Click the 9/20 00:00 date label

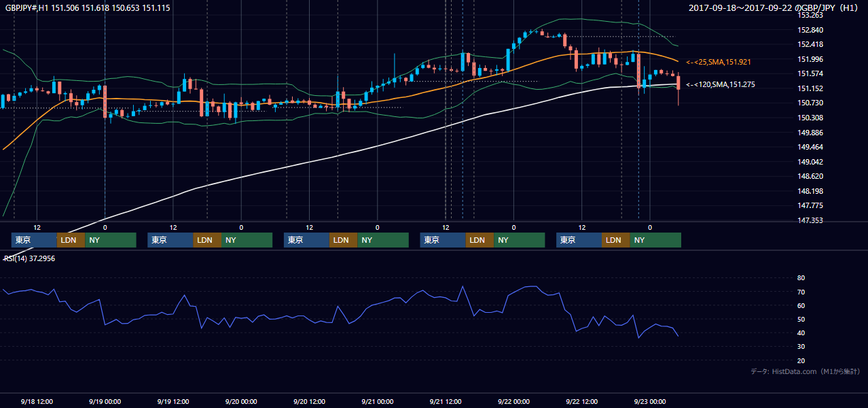click(241, 402)
